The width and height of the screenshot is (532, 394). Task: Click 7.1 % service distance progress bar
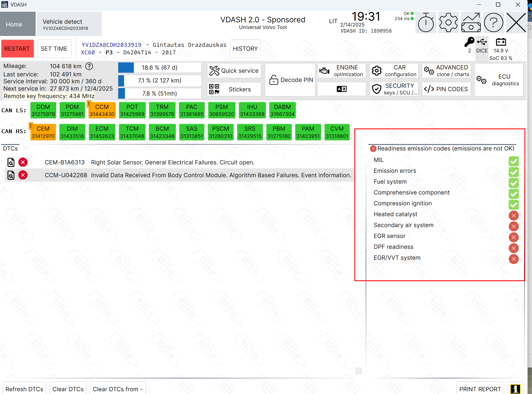coord(160,81)
